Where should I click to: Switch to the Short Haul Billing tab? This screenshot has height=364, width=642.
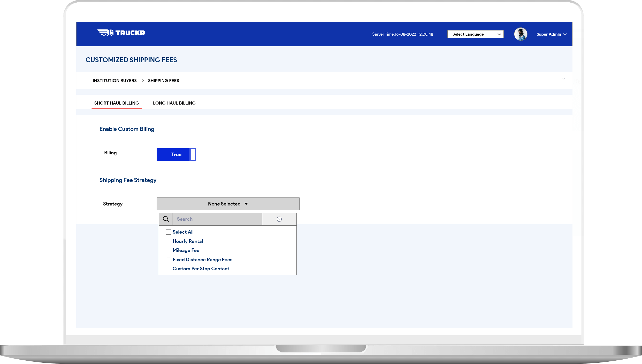click(117, 103)
